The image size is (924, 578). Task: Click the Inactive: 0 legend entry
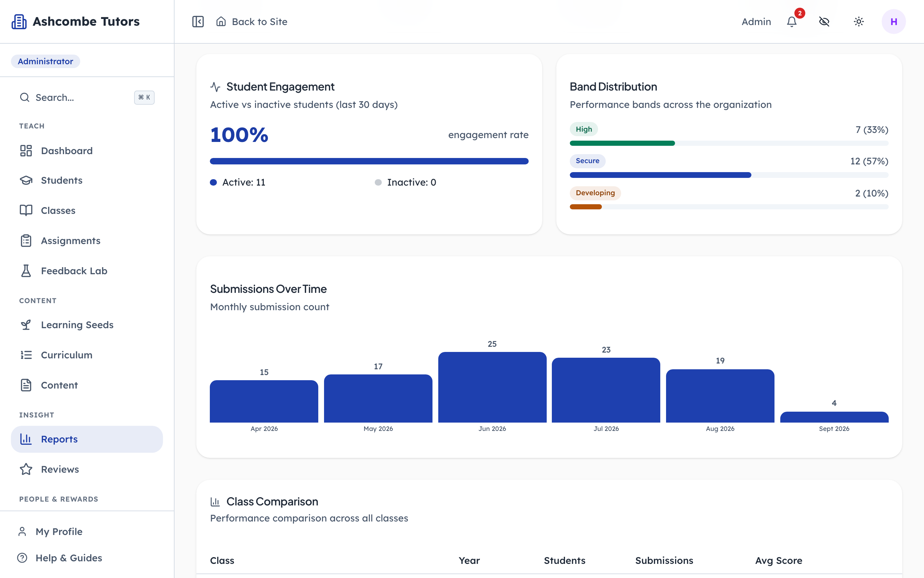[x=405, y=182]
